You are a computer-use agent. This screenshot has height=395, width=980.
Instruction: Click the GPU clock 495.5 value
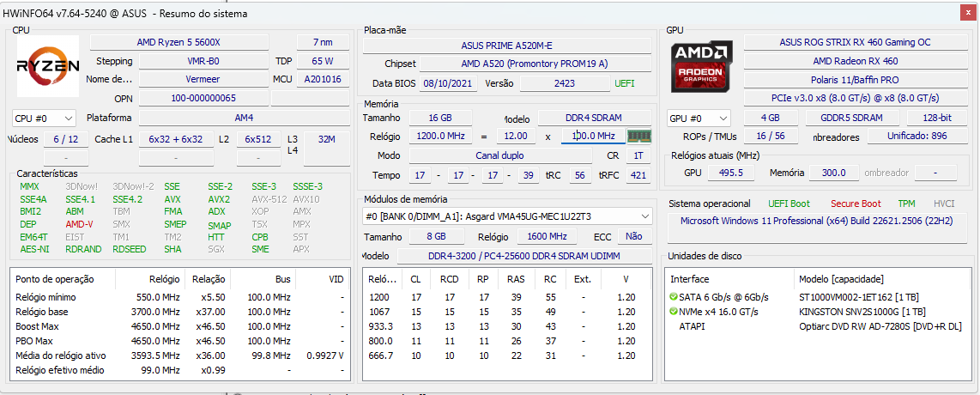[x=730, y=173]
